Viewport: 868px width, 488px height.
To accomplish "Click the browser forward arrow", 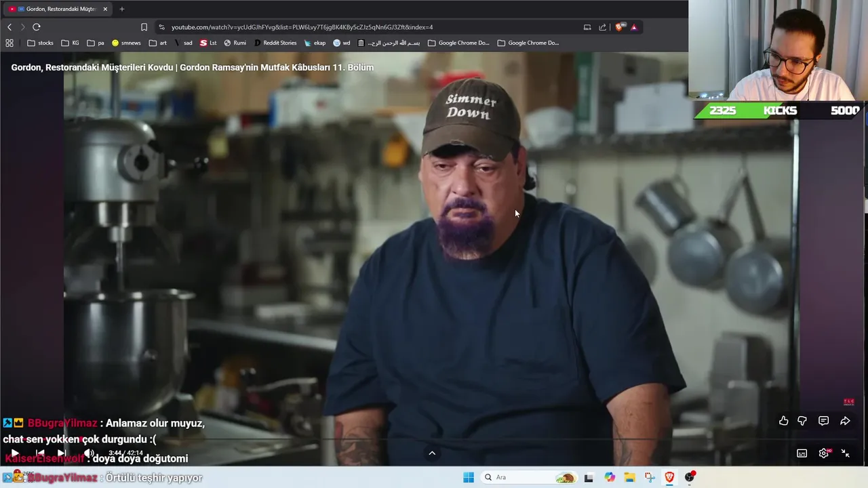I will point(22,27).
